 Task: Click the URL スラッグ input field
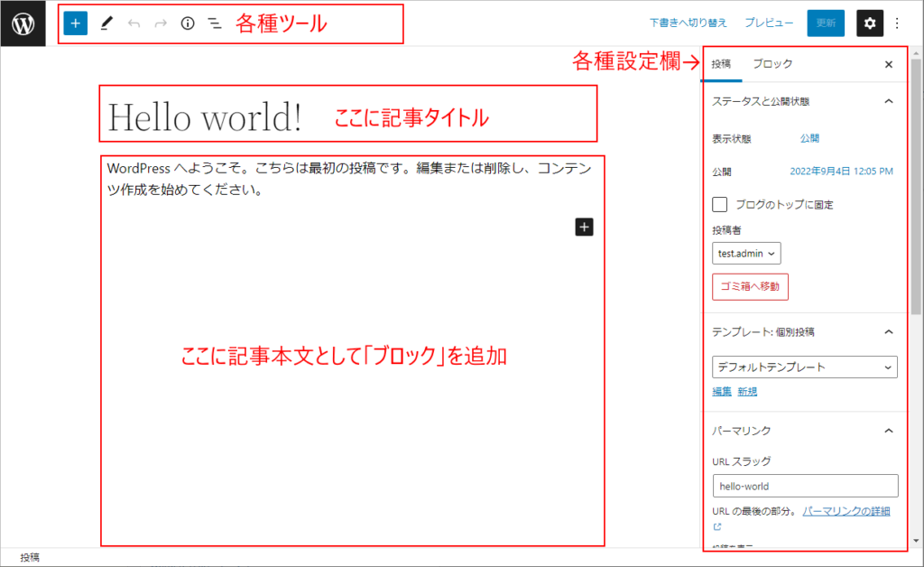(x=804, y=486)
